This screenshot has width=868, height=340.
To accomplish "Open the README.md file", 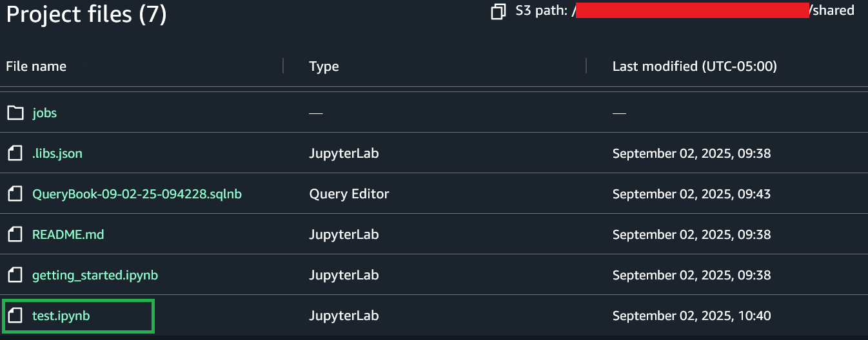I will [x=68, y=234].
